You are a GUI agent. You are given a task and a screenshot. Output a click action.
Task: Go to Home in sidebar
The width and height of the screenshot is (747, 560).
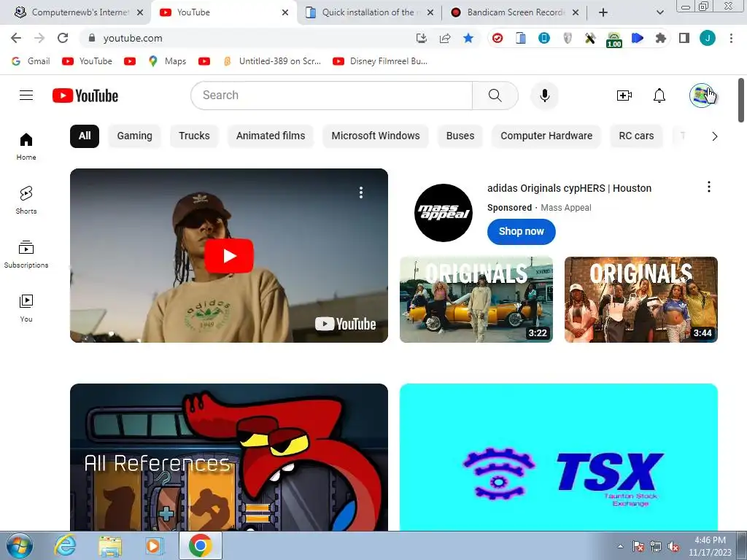click(26, 147)
